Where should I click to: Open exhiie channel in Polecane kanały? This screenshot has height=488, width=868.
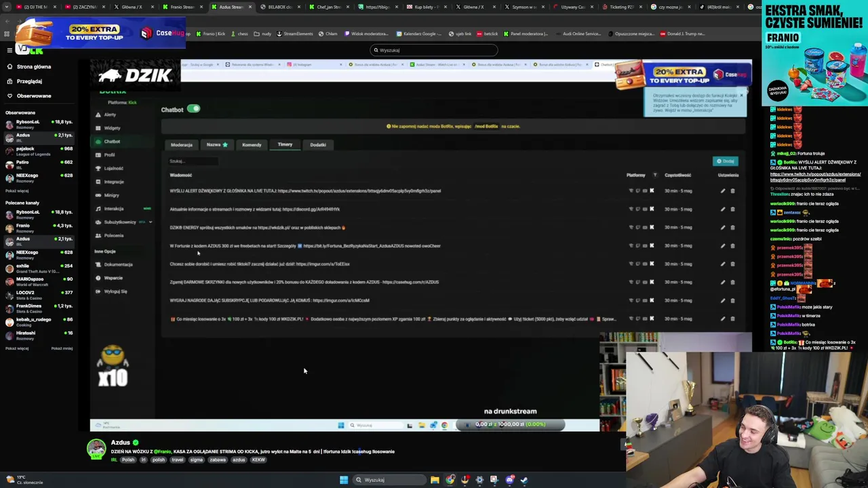point(39,268)
